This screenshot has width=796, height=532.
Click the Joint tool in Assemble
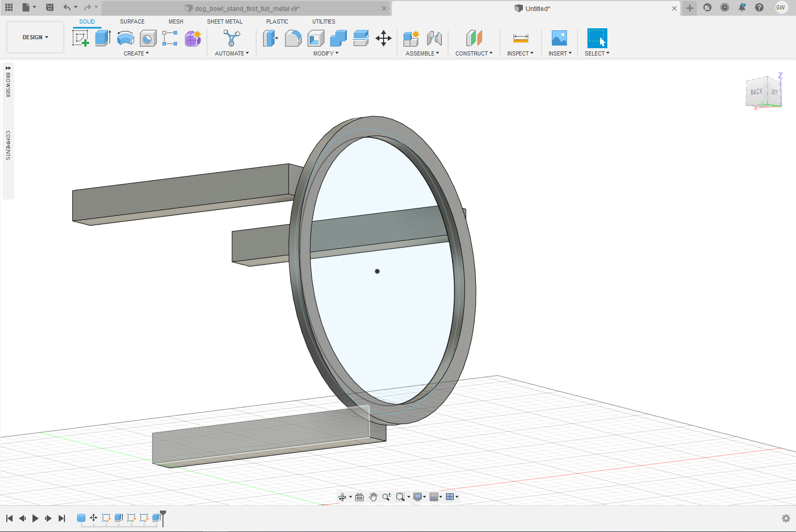[x=434, y=38]
